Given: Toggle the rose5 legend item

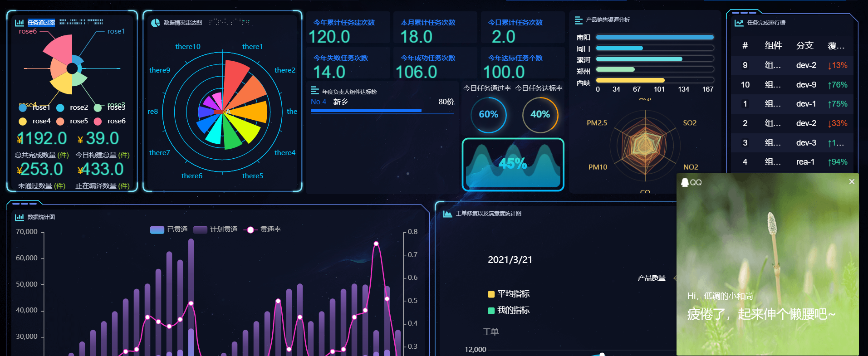Looking at the screenshot, I should pyautogui.click(x=72, y=121).
